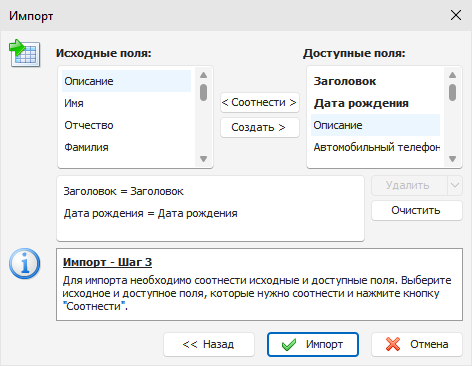This screenshot has width=472, height=366.
Task: Click the source fields scrollbar thumb
Action: pyautogui.click(x=204, y=92)
